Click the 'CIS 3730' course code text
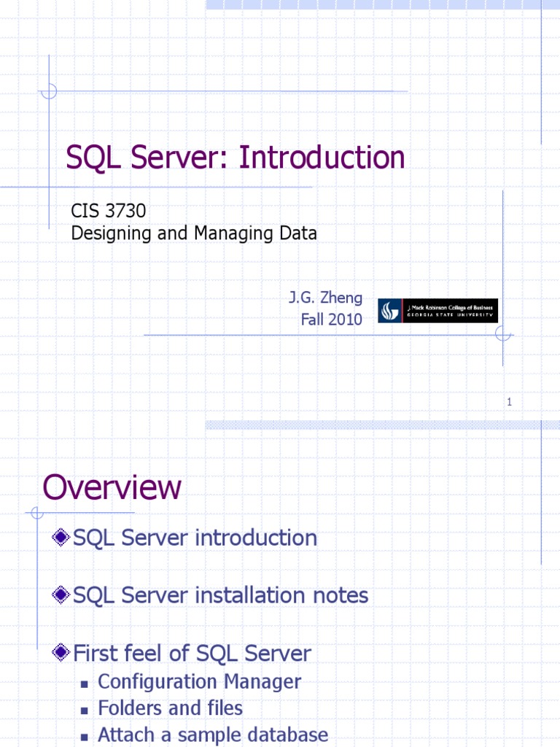Image resolution: width=560 pixels, height=747 pixels. (109, 211)
